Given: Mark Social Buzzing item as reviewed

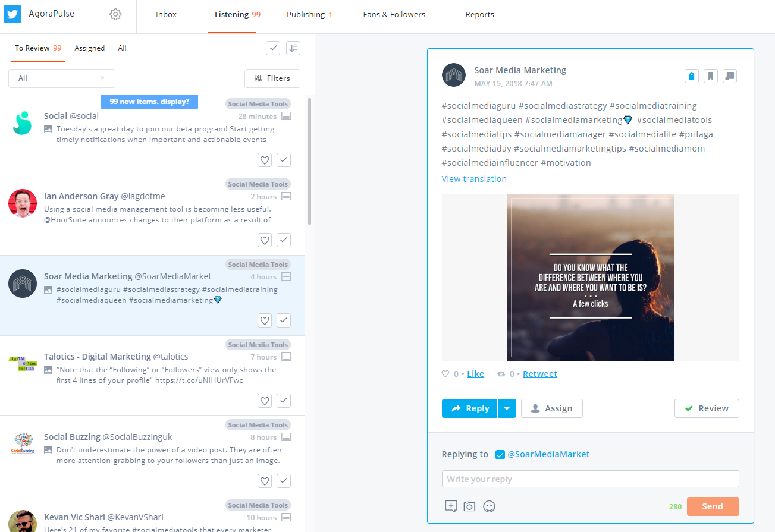Looking at the screenshot, I should (284, 481).
